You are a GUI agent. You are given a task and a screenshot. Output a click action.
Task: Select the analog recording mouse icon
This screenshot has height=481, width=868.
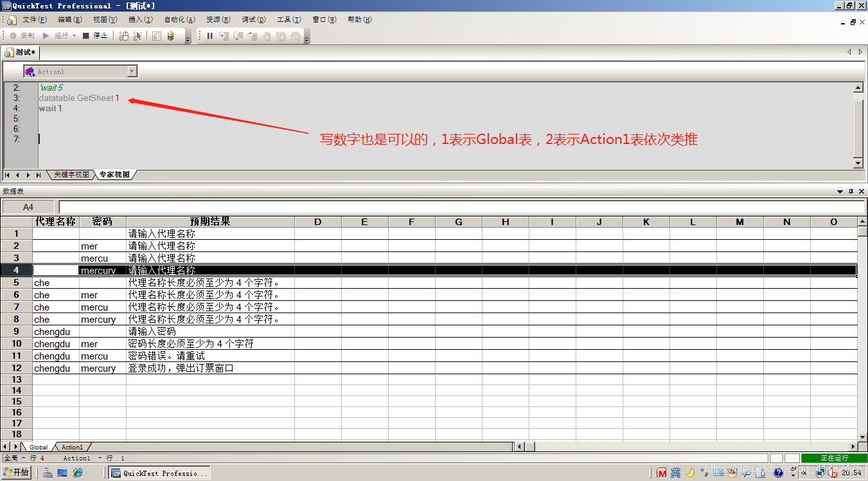(x=124, y=36)
